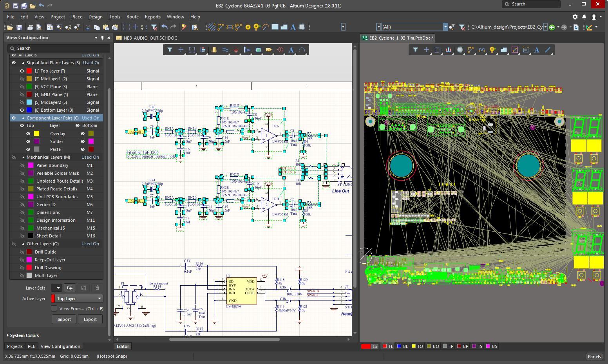Toggle visibility of Keep-Out Layer
Viewport: 608px width, 364px height.
(22, 260)
